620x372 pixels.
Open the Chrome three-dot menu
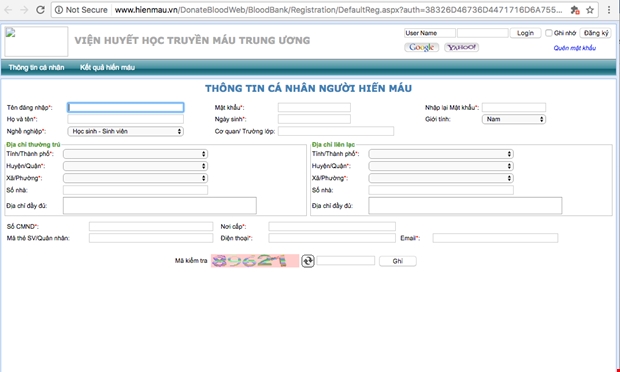pyautogui.click(x=609, y=10)
